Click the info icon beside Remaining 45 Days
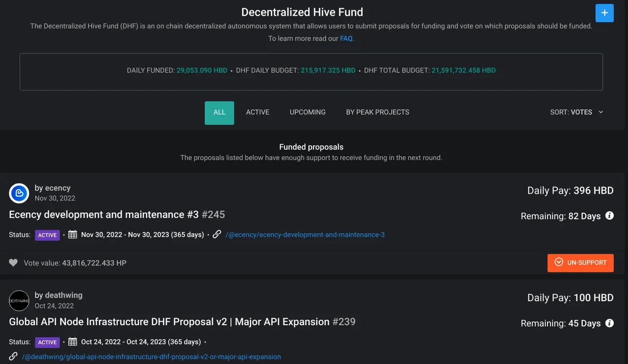Screen dimensions: 628x364 point(609,323)
